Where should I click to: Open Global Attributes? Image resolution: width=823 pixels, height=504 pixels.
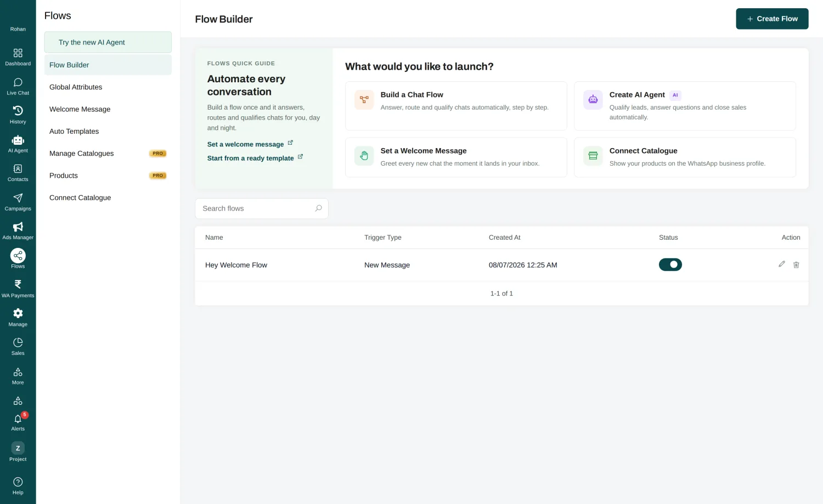108,87
